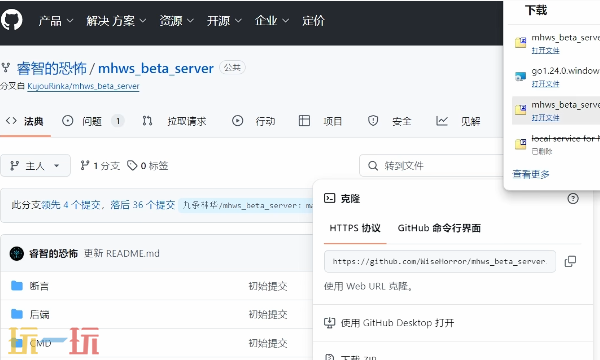Open the mhws_beta_server repository link
This screenshot has height=360, width=600.
(156, 68)
